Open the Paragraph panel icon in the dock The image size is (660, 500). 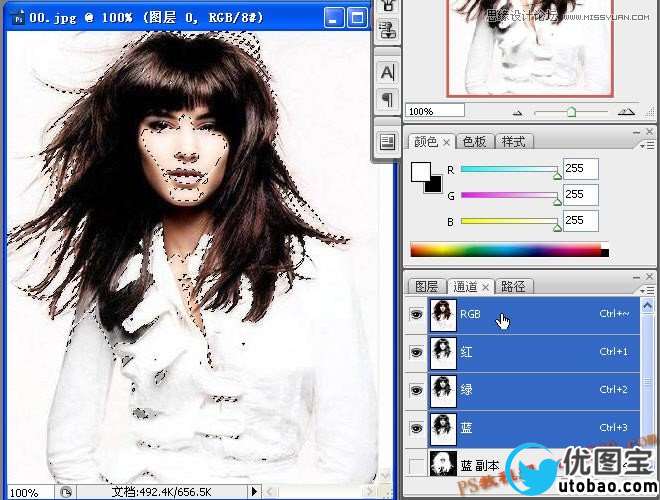coord(387,99)
